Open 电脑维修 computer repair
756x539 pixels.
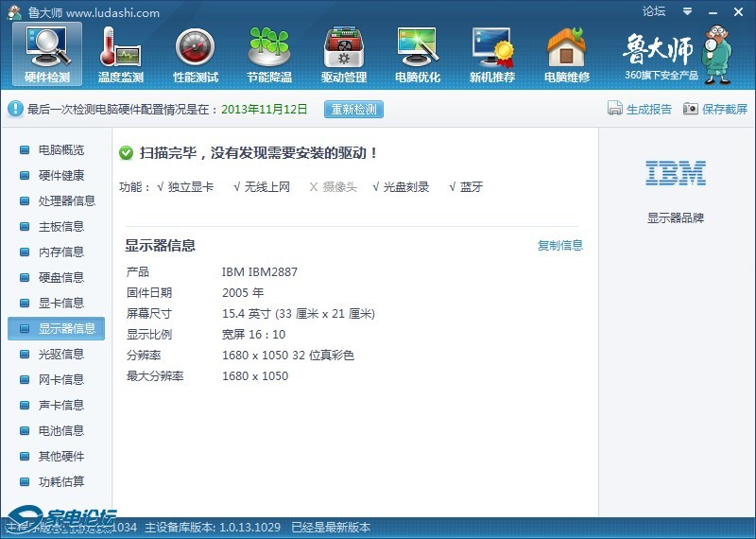point(566,55)
